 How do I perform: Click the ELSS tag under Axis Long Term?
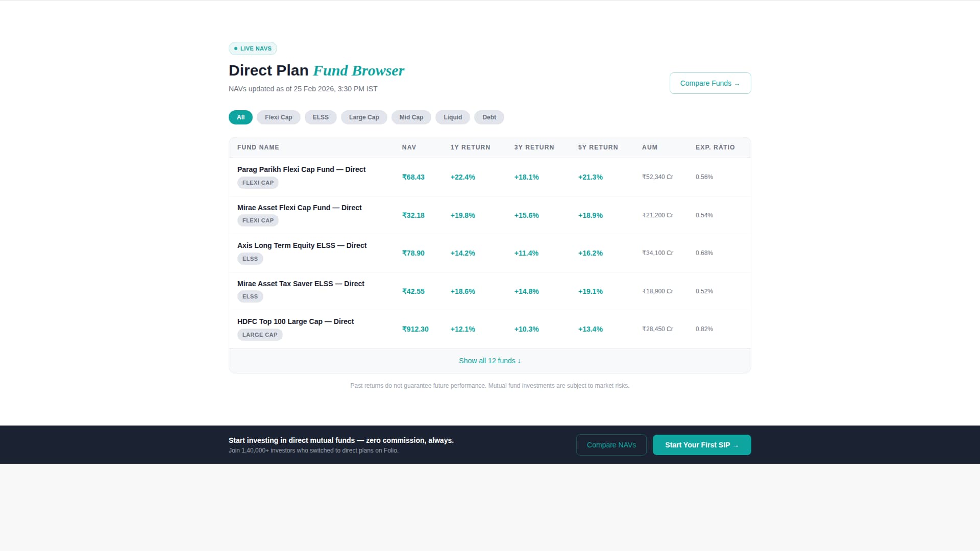pyautogui.click(x=250, y=259)
